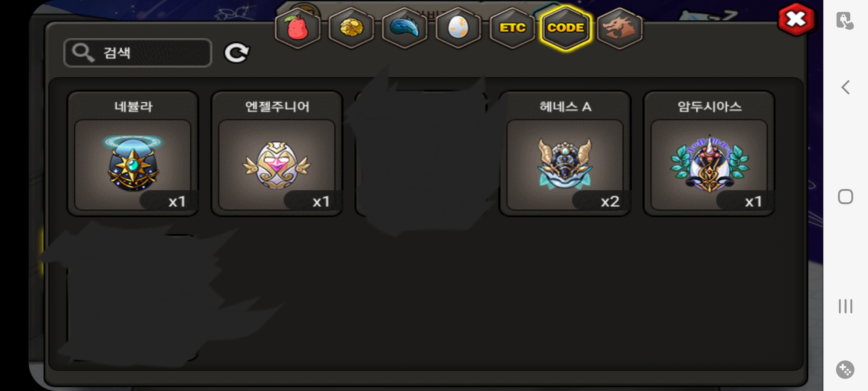Tap the Android home square button
868x391 pixels.
pyautogui.click(x=845, y=197)
